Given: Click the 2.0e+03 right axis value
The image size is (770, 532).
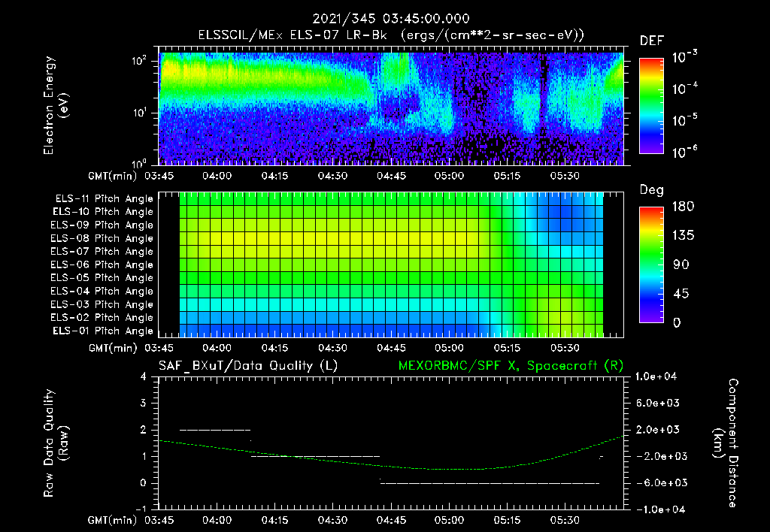Looking at the screenshot, I should tap(657, 430).
